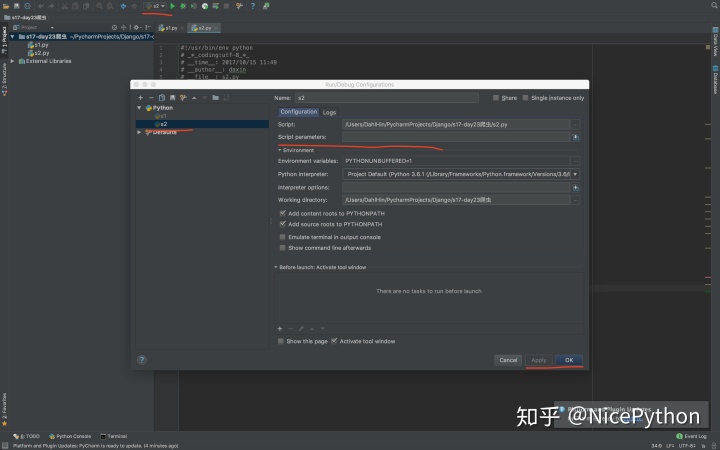Screen dimensions: 720x450
Task: Open the s1.py editor tab
Action: pos(171,28)
